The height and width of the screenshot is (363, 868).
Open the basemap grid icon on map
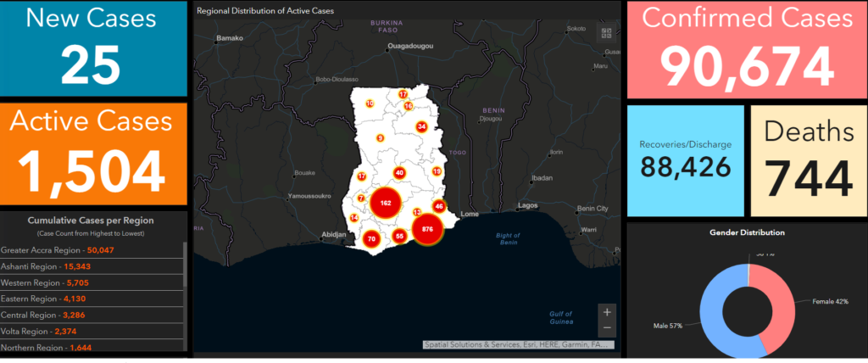tap(606, 33)
